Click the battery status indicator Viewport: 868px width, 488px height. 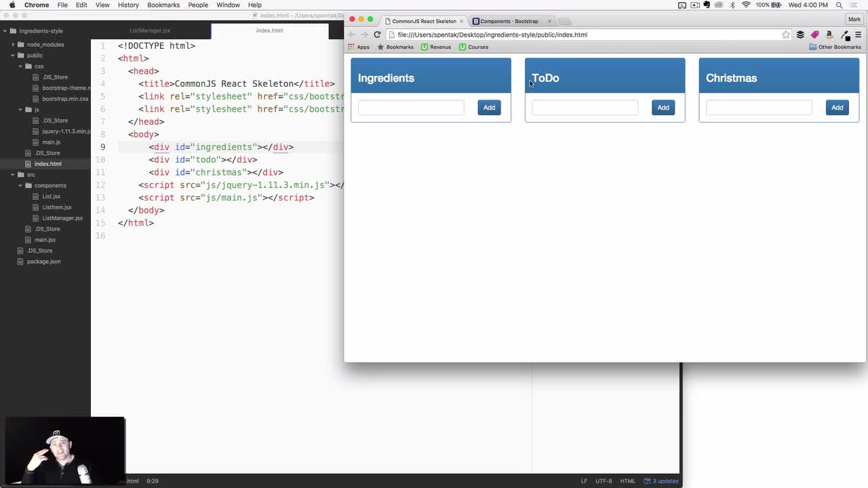point(769,5)
